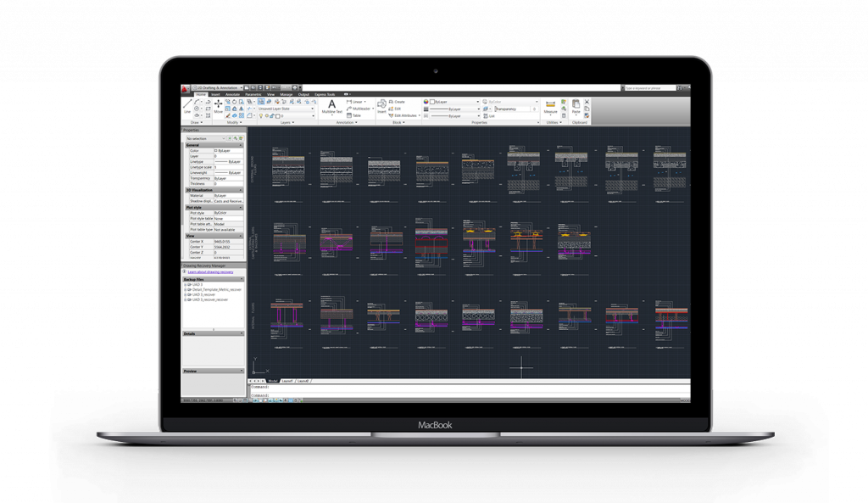Viewport: 868px width, 503px height.
Task: Expand the Modify panel title
Action: tap(235, 122)
